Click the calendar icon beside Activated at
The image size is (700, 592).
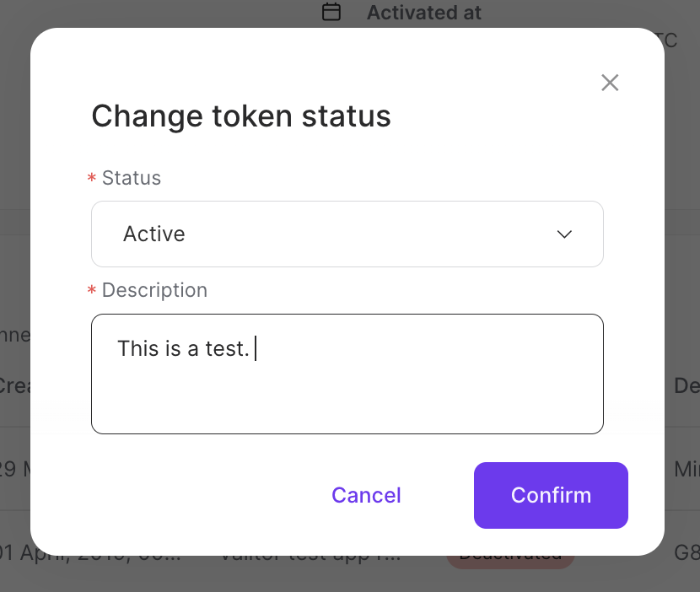331,12
